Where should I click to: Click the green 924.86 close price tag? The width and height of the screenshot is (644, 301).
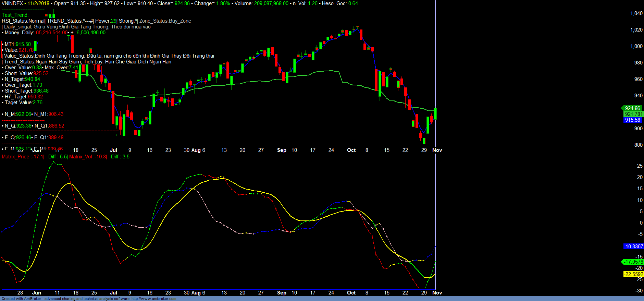tap(632, 108)
